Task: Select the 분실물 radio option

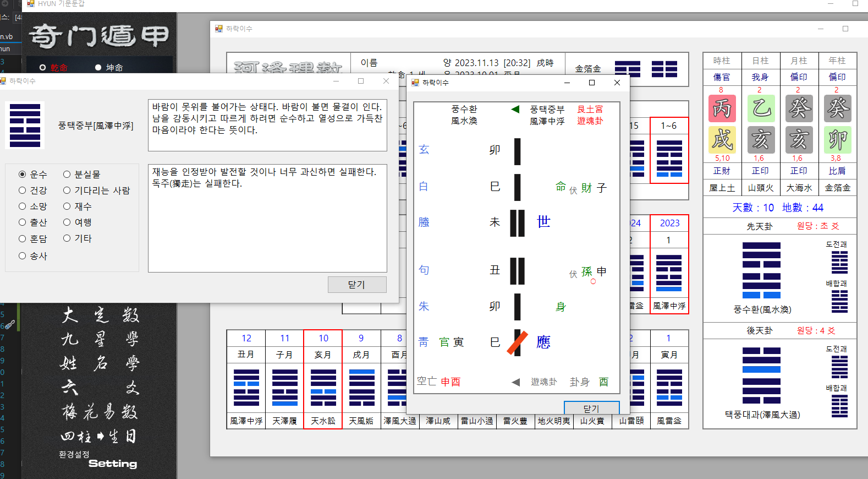Action: [81, 175]
